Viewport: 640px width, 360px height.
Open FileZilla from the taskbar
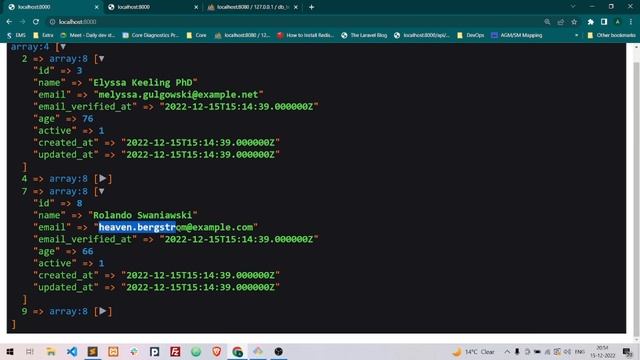[x=175, y=351]
